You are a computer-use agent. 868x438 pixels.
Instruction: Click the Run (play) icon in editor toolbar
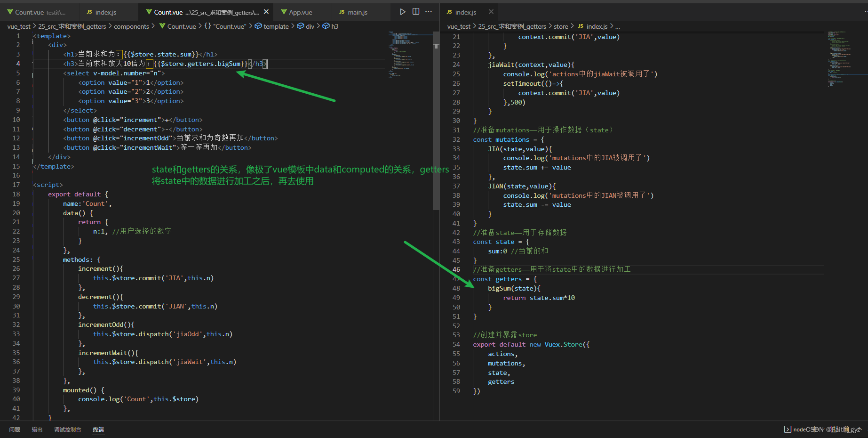(x=403, y=12)
